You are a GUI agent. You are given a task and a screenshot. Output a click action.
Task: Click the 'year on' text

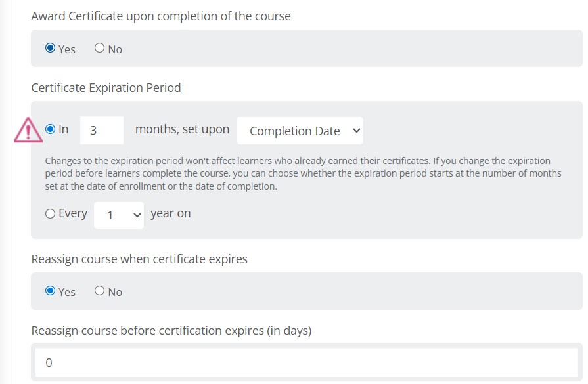pos(171,213)
